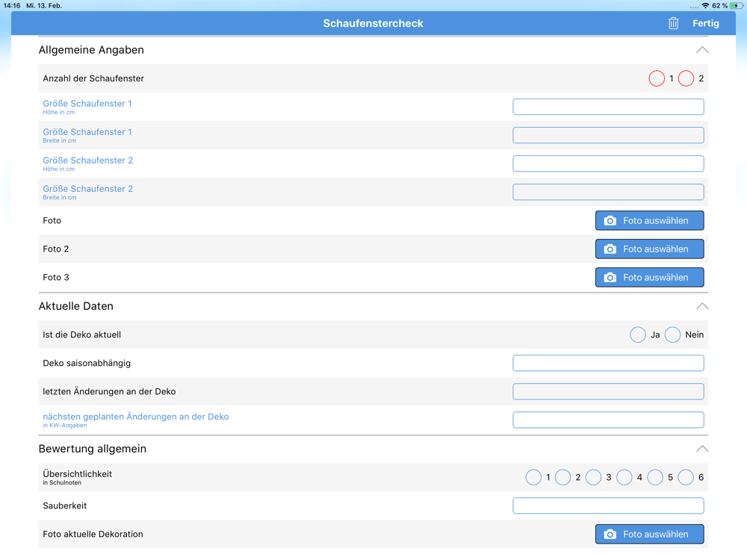Focus the Deko saisonabhängig input field
Image resolution: width=747 pixels, height=560 pixels.
click(x=608, y=364)
